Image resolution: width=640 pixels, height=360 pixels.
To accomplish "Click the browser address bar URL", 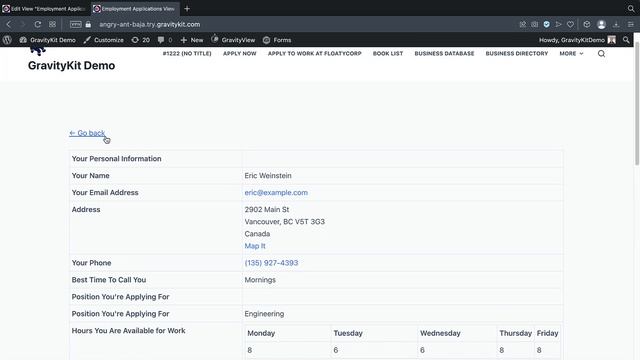I will [x=150, y=24].
